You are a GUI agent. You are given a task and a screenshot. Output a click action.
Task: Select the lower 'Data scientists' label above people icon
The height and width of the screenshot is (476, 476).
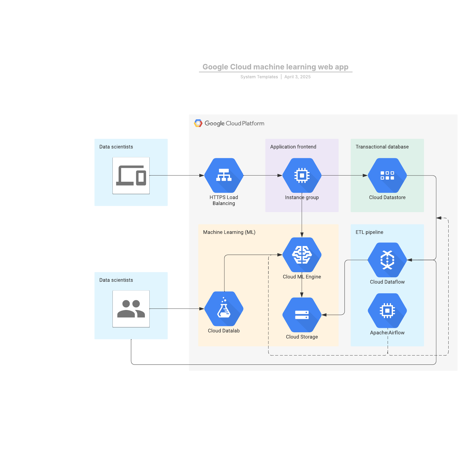(x=116, y=280)
